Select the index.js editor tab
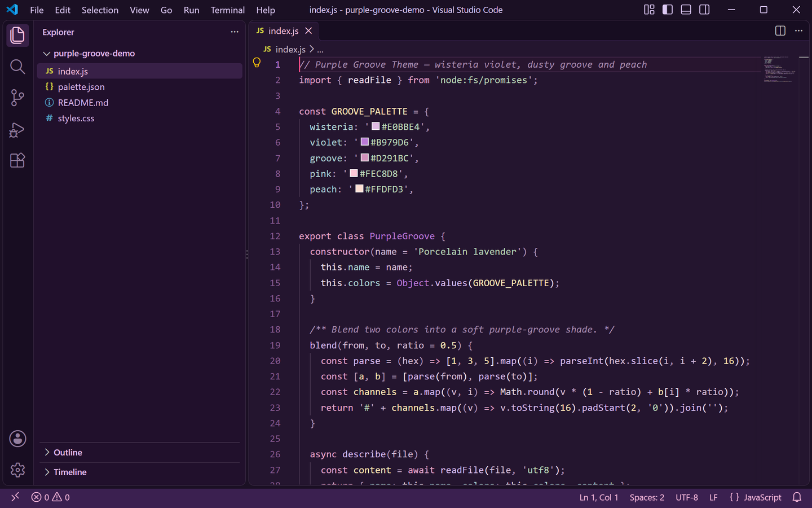812x508 pixels. click(284, 31)
